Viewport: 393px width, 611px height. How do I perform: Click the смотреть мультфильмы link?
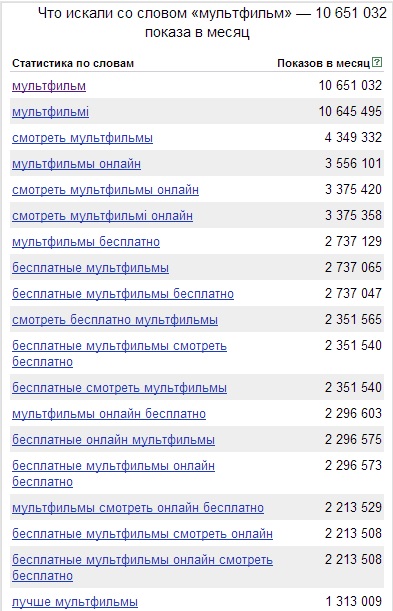pyautogui.click(x=82, y=138)
